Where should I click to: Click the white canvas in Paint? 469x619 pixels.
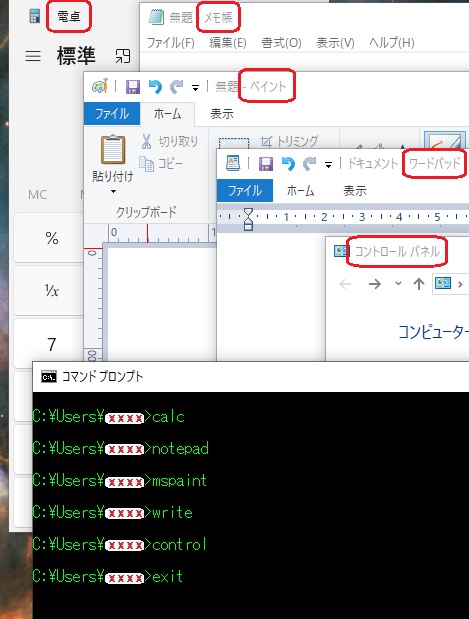pos(161,302)
